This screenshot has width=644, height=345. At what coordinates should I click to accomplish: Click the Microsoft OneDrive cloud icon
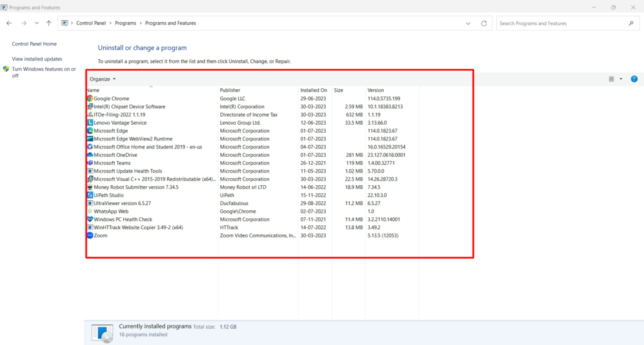pos(90,155)
